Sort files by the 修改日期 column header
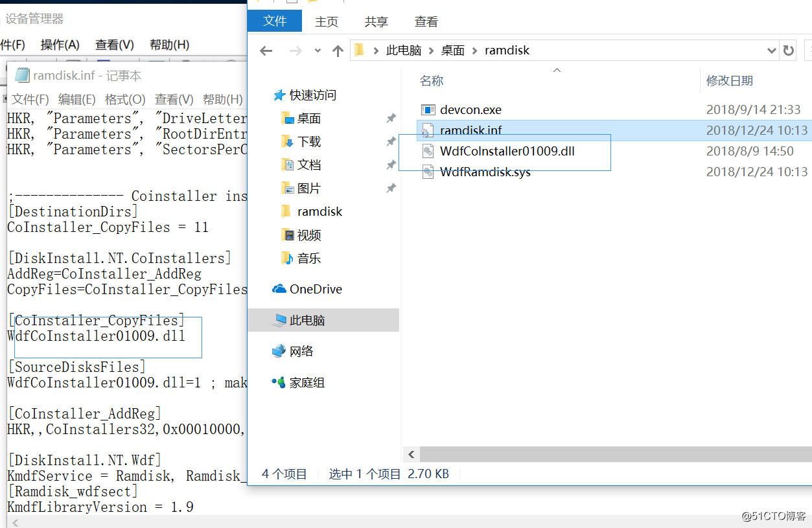The height and width of the screenshot is (528, 812). coord(730,80)
